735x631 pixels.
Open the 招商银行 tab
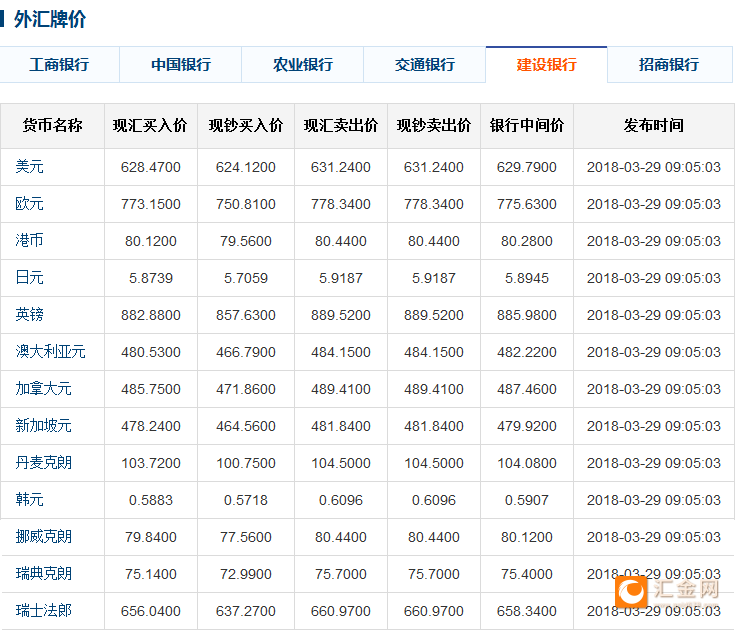coord(669,64)
